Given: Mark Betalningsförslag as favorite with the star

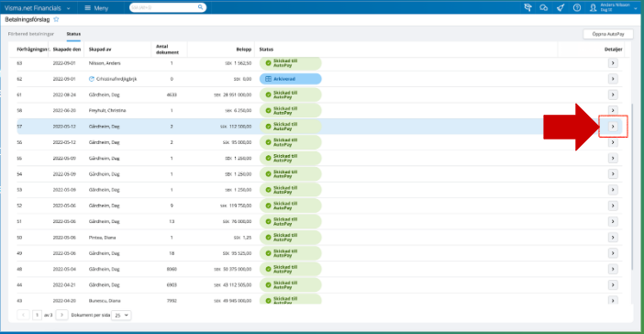Looking at the screenshot, I should [56, 19].
